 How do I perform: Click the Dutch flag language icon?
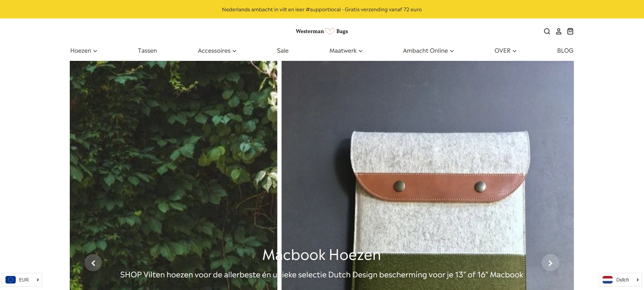click(607, 280)
